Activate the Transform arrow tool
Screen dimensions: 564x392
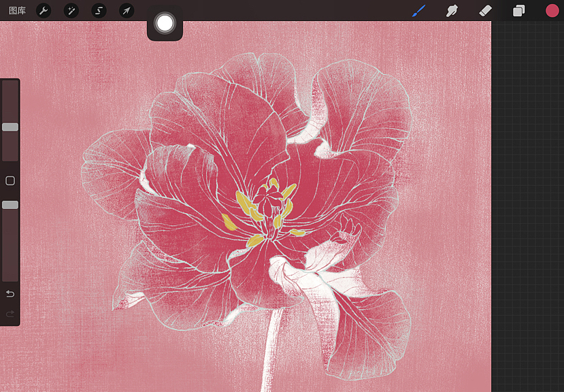tap(127, 11)
